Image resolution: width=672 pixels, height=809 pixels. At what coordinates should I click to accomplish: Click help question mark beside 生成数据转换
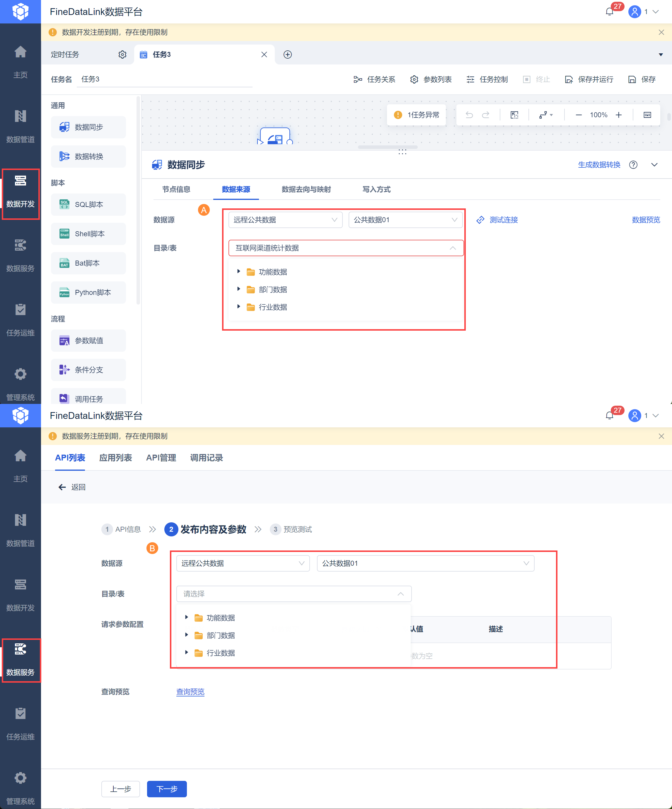point(633,165)
